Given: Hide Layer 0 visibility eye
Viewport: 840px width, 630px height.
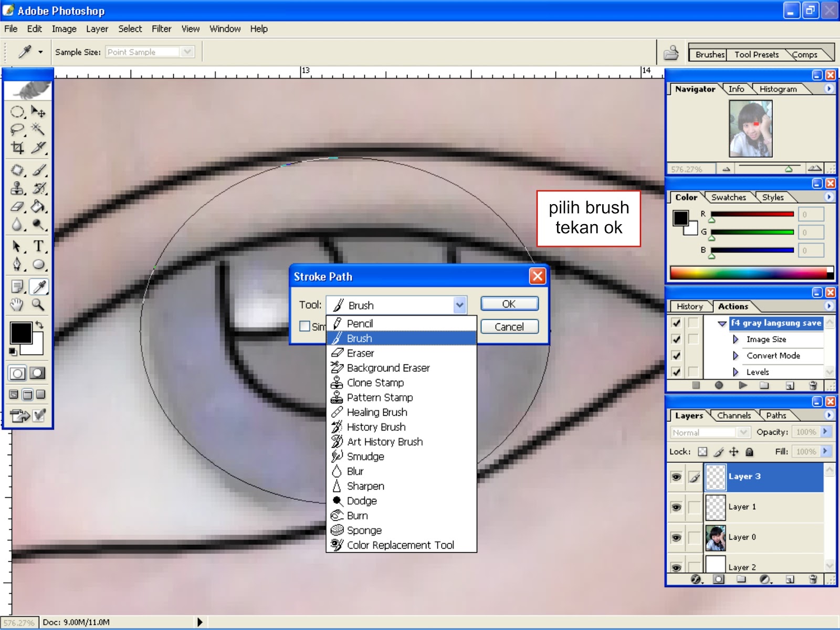Looking at the screenshot, I should [x=676, y=538].
